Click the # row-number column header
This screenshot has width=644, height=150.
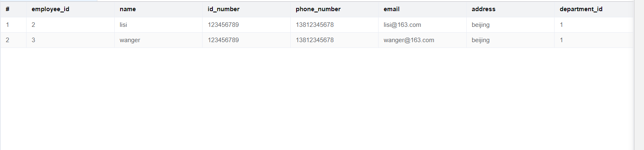pos(13,10)
